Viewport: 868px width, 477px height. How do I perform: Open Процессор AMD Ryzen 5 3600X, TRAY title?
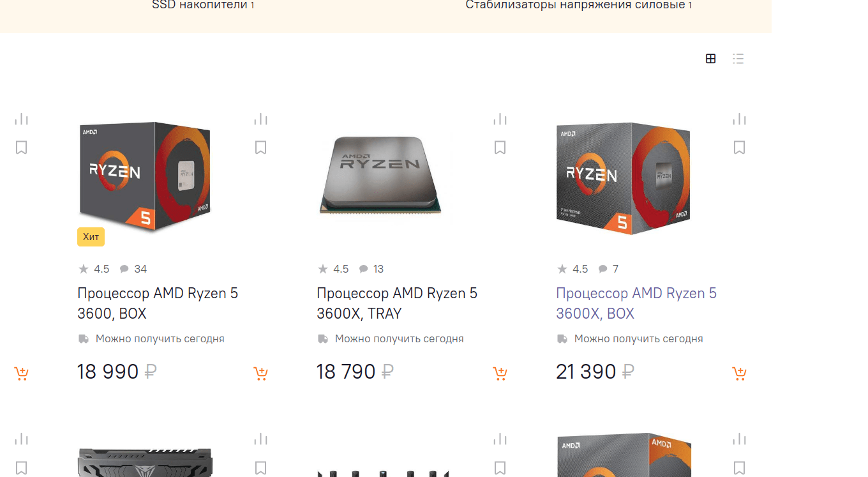coord(397,303)
